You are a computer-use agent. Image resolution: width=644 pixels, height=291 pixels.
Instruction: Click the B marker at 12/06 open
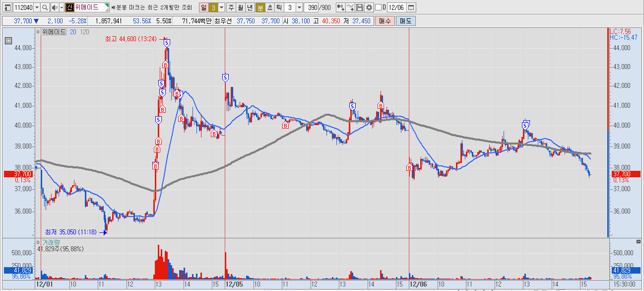click(410, 168)
